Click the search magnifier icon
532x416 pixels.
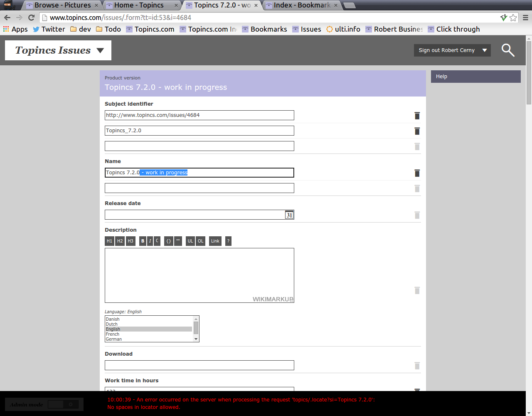point(507,50)
